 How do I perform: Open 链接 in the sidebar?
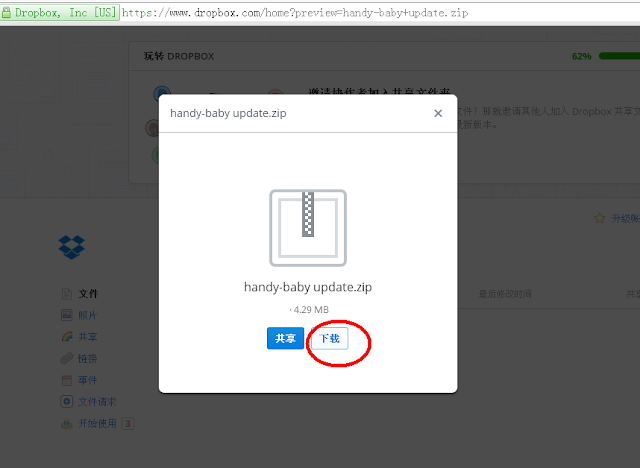[87, 359]
